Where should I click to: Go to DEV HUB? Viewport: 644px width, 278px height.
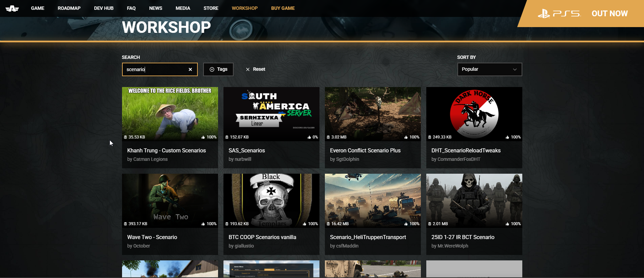104,8
